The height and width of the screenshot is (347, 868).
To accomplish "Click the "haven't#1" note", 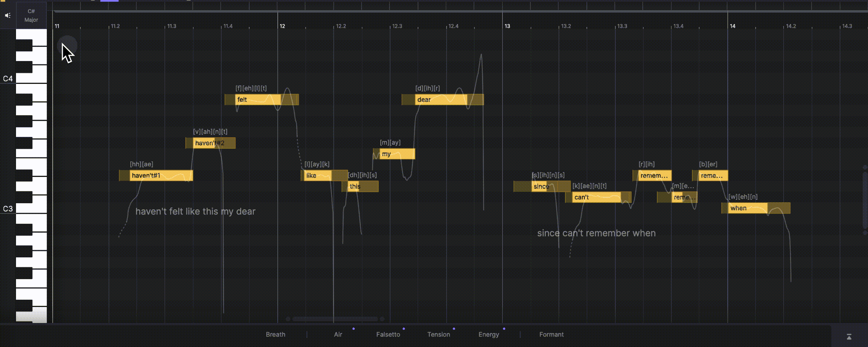I will [x=160, y=175].
